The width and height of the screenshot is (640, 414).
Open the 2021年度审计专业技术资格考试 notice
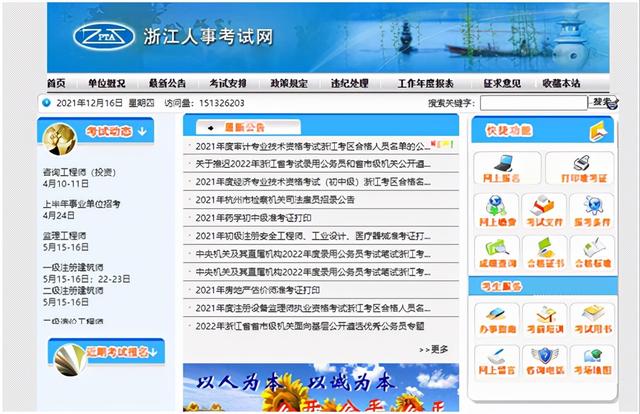click(313, 146)
